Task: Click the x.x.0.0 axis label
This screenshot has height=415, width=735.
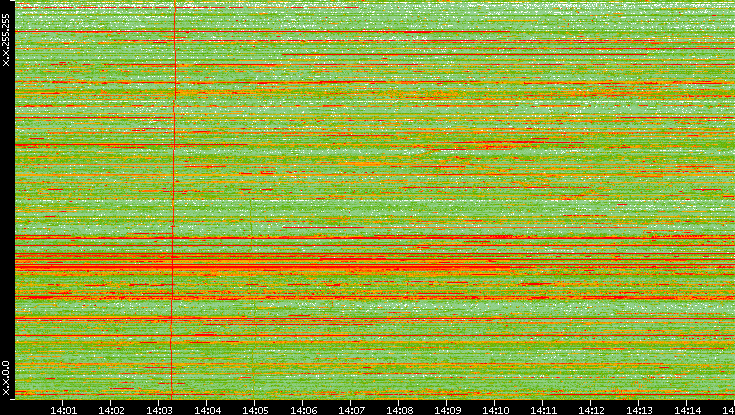Action: click(x=6, y=378)
